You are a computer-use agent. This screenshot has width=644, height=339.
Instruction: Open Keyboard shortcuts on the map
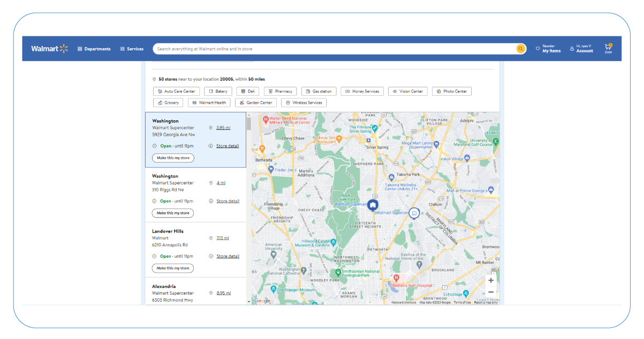[404, 303]
